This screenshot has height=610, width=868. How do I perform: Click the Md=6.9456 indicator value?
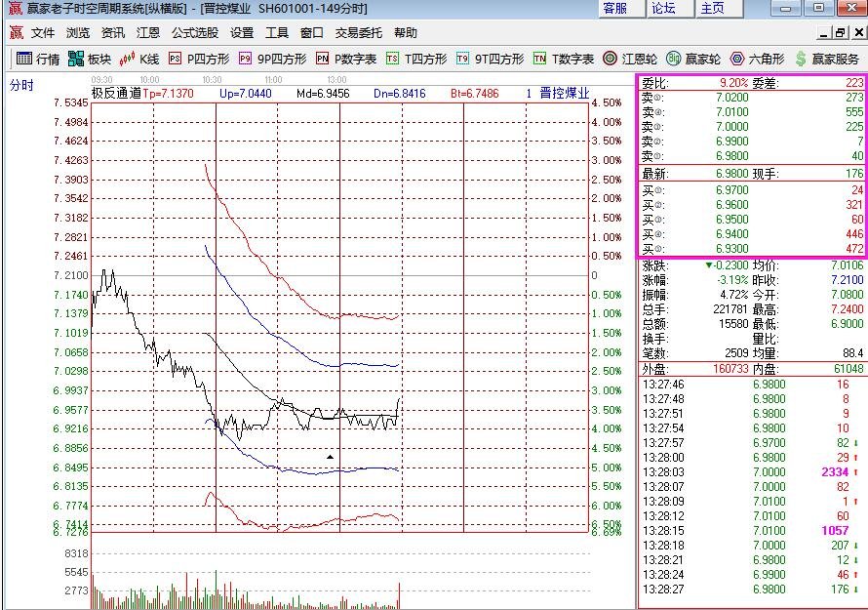[323, 94]
